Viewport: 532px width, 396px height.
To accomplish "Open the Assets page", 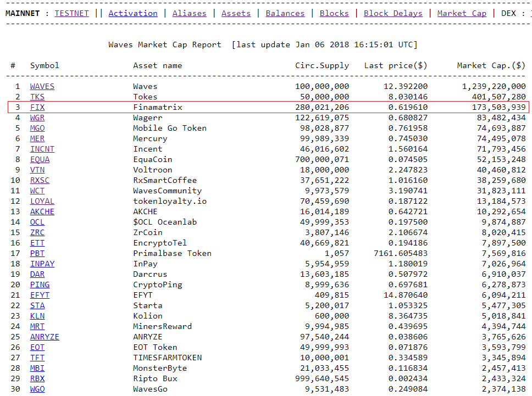I will coord(236,13).
